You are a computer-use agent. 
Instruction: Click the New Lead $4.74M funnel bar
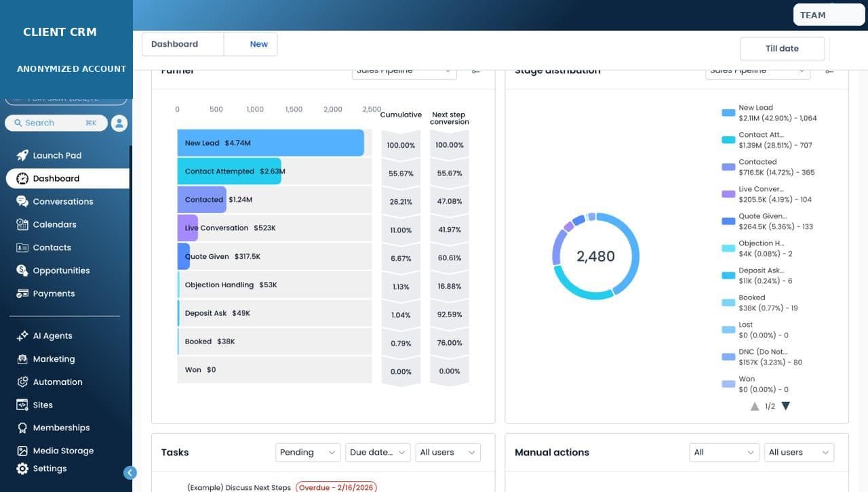271,143
